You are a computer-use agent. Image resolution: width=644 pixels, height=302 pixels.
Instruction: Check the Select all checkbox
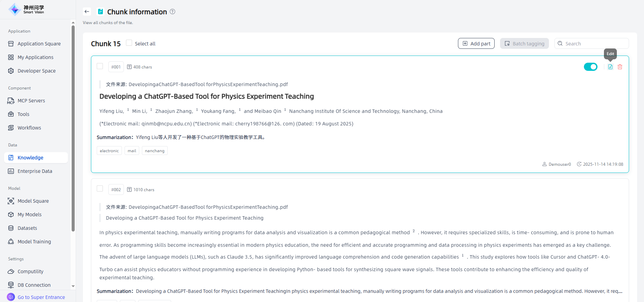(x=129, y=43)
